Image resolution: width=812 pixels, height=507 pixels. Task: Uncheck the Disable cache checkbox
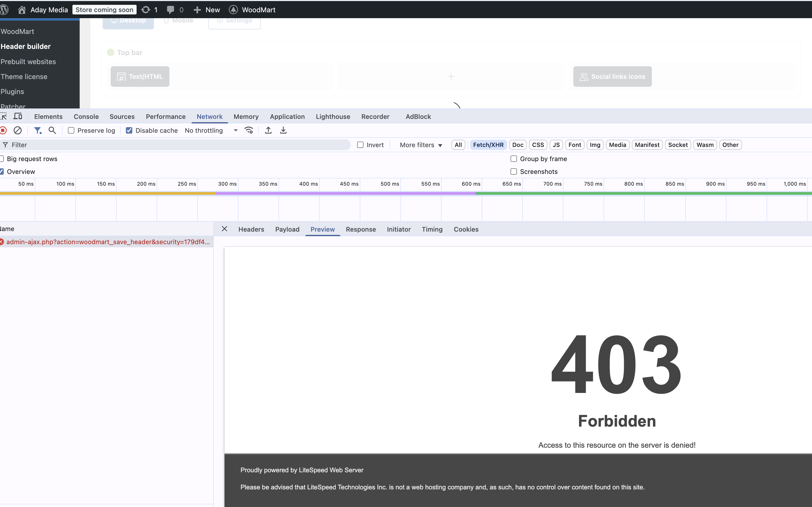coord(129,130)
